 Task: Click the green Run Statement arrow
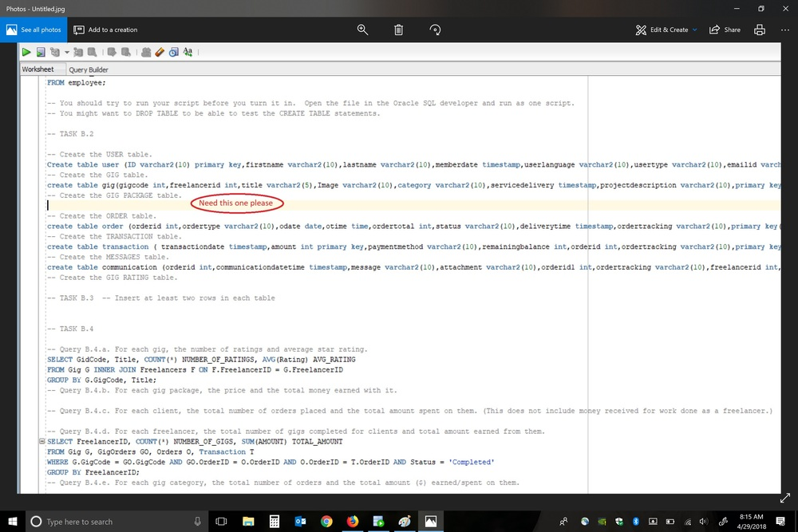(26, 52)
